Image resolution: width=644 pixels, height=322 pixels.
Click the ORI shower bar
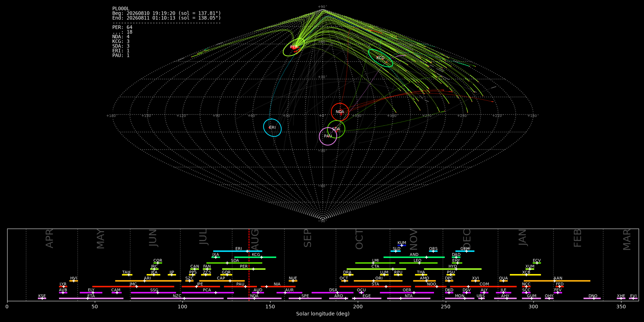(378, 280)
